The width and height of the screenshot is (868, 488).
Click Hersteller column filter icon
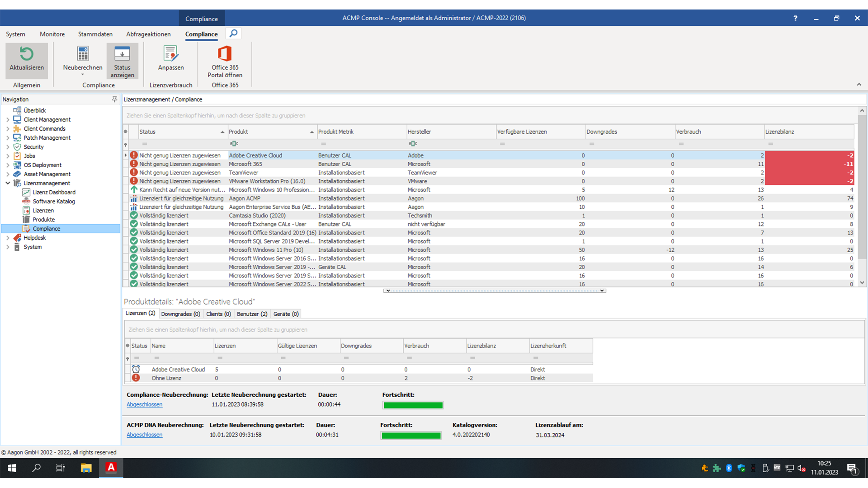(x=413, y=144)
